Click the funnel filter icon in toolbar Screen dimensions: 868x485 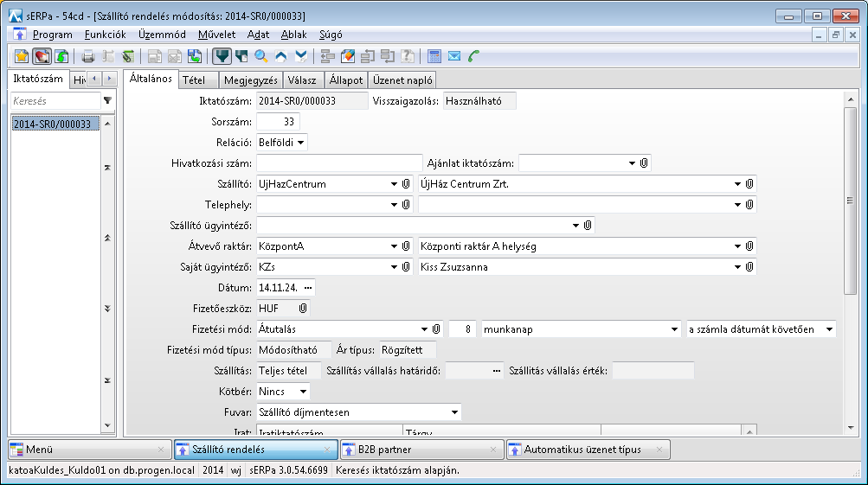tap(221, 57)
